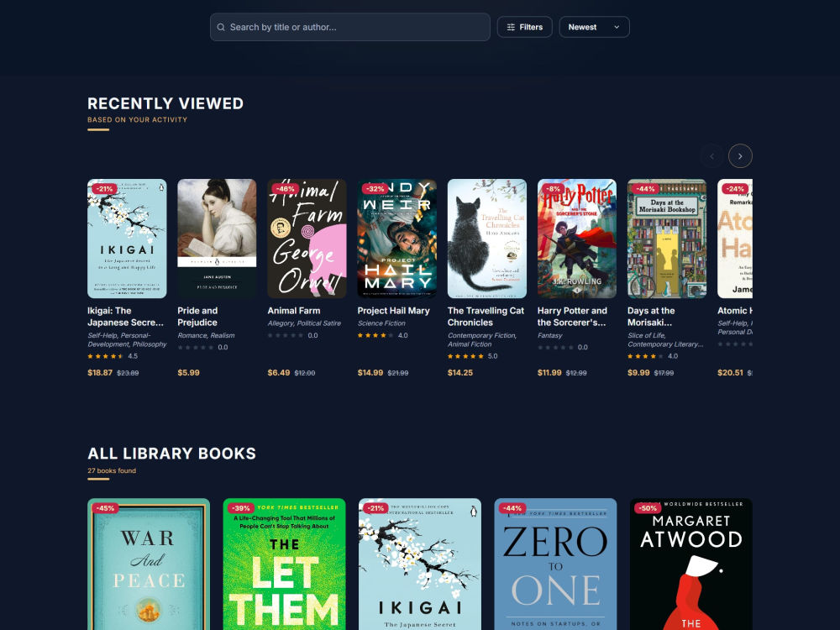Click the search magnifier icon
The width and height of the screenshot is (840, 630).
221,28
